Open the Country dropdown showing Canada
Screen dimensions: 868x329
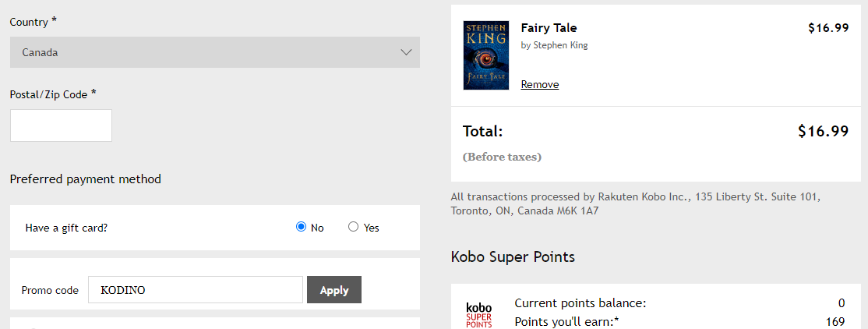(x=215, y=52)
